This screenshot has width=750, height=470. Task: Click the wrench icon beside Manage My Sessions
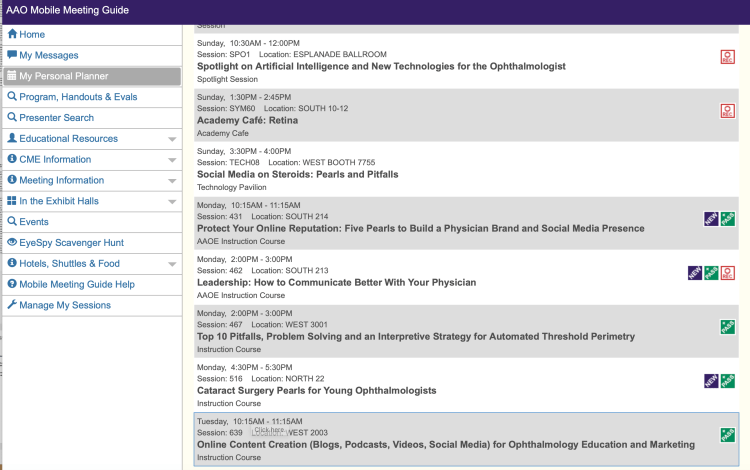point(12,304)
